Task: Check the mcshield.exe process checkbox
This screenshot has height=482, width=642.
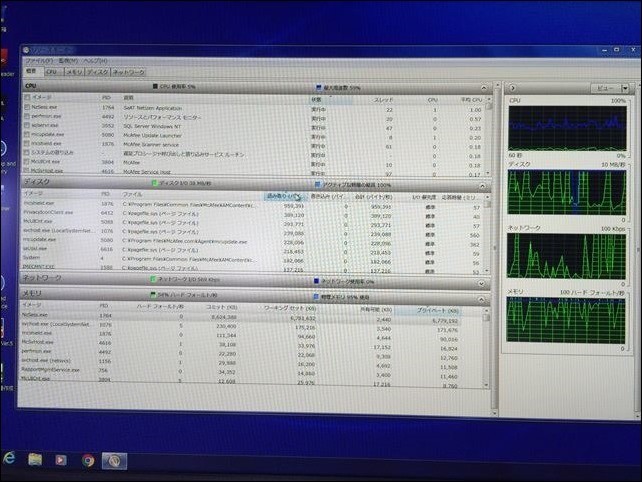Action: pos(27,143)
